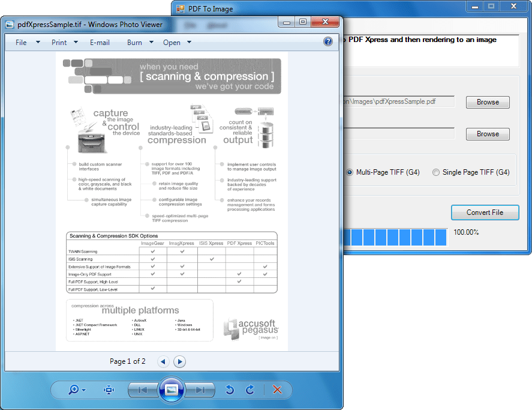Open the Burn menu
Image resolution: width=532 pixels, height=410 pixels.
click(135, 43)
